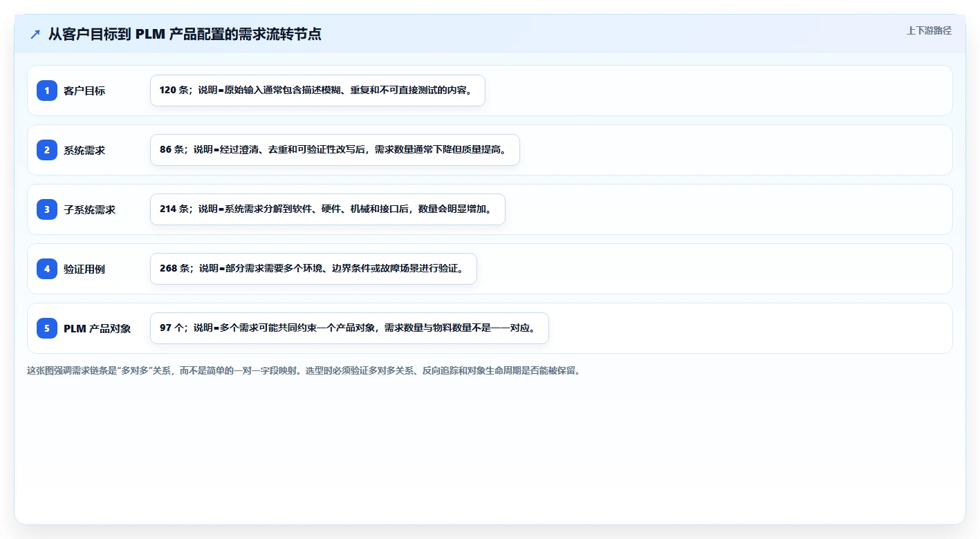Click the arrow icon beside the title

click(x=35, y=34)
